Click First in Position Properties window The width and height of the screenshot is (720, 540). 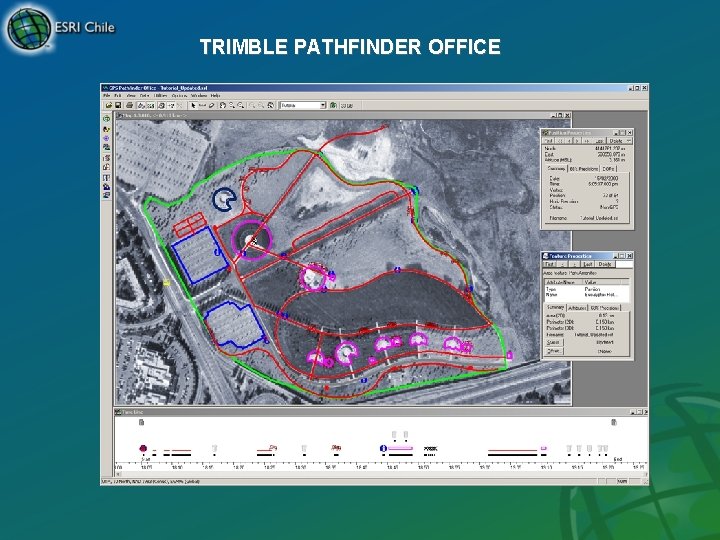click(x=548, y=141)
